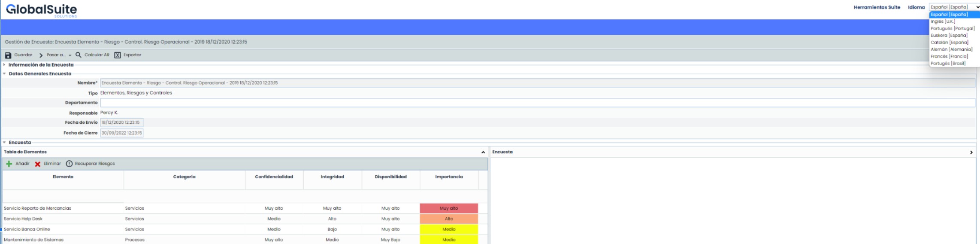Open Herramientas Suite link
Image resolution: width=980 pixels, height=244 pixels.
(x=877, y=7)
